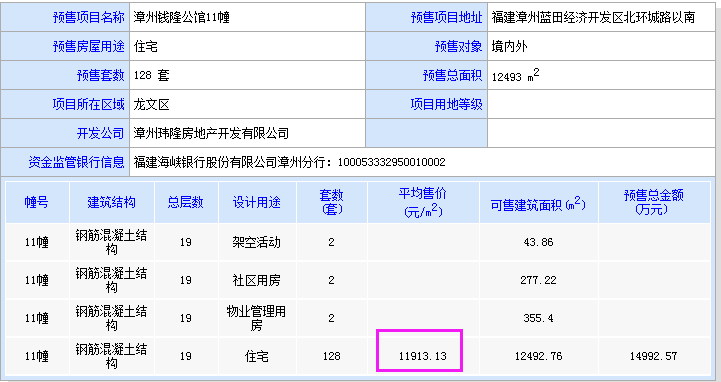Select the unit count 2 in 架空活动 row
The image size is (721, 382).
[332, 242]
